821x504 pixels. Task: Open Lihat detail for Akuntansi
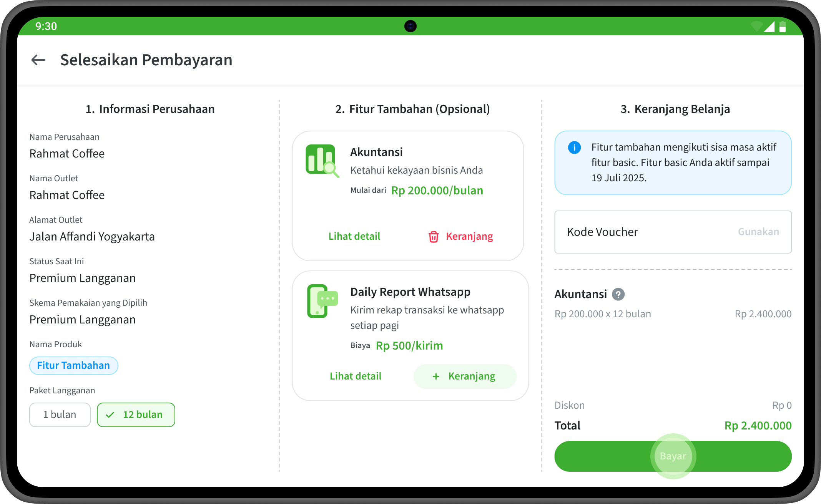[x=354, y=237]
